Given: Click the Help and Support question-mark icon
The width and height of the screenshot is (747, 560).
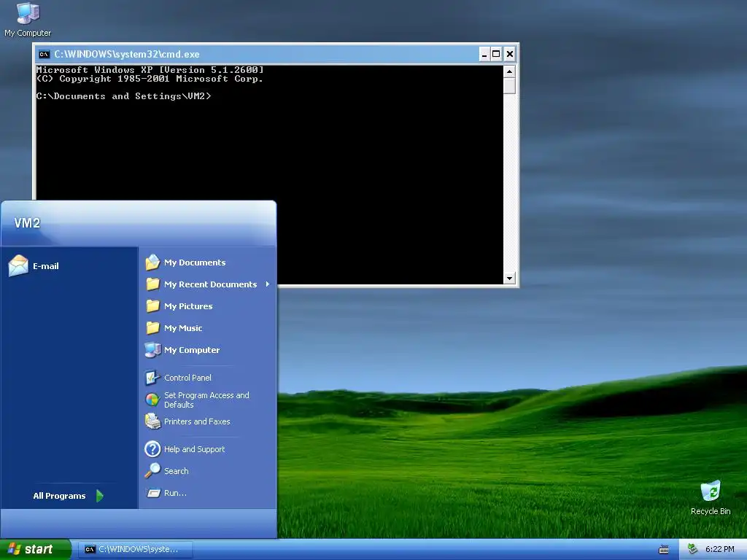Looking at the screenshot, I should 152,449.
